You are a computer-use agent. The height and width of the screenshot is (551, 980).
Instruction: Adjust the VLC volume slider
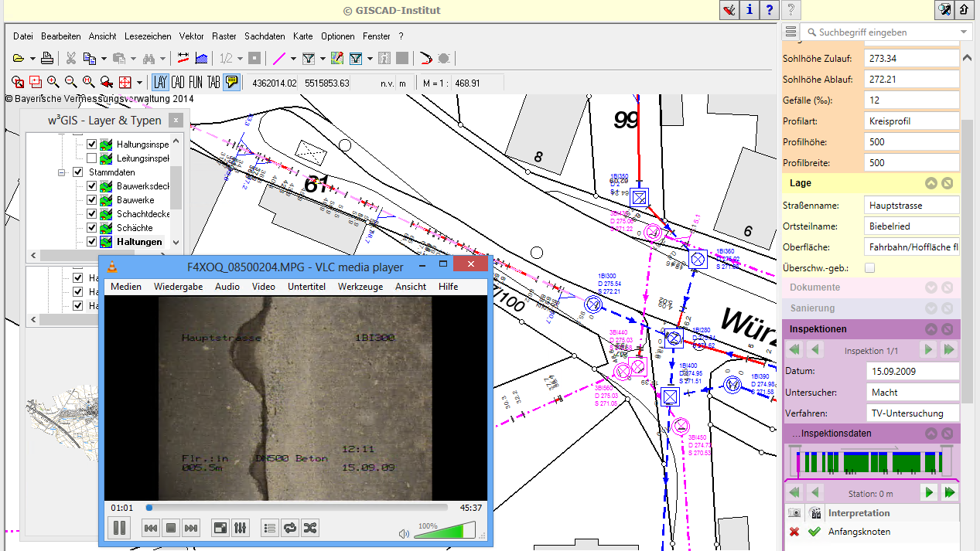click(447, 531)
